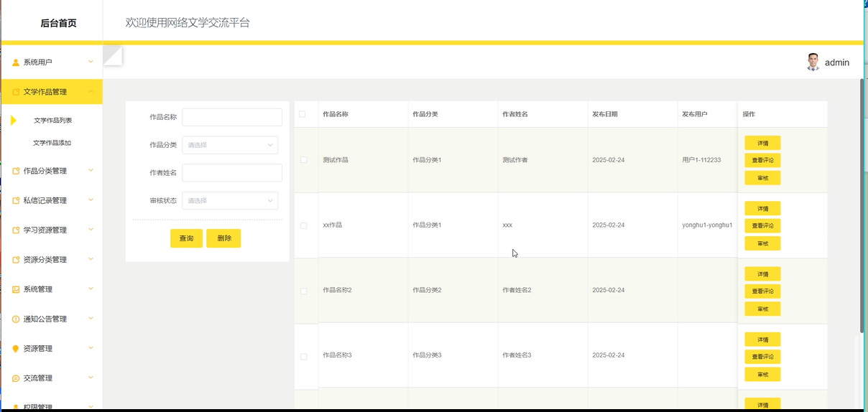Check the box for 测试作品 row
The image size is (868, 412).
point(303,160)
